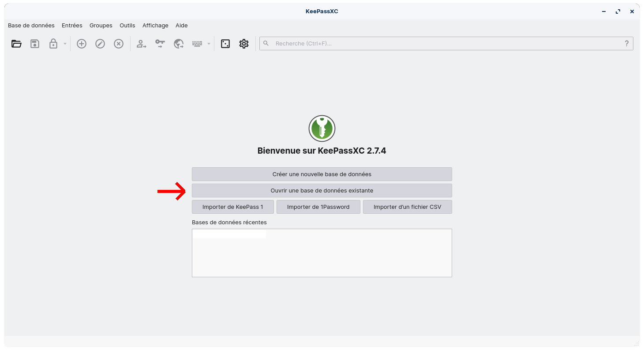Click the add new entry plus icon
The width and height of the screenshot is (644, 351).
(x=82, y=44)
